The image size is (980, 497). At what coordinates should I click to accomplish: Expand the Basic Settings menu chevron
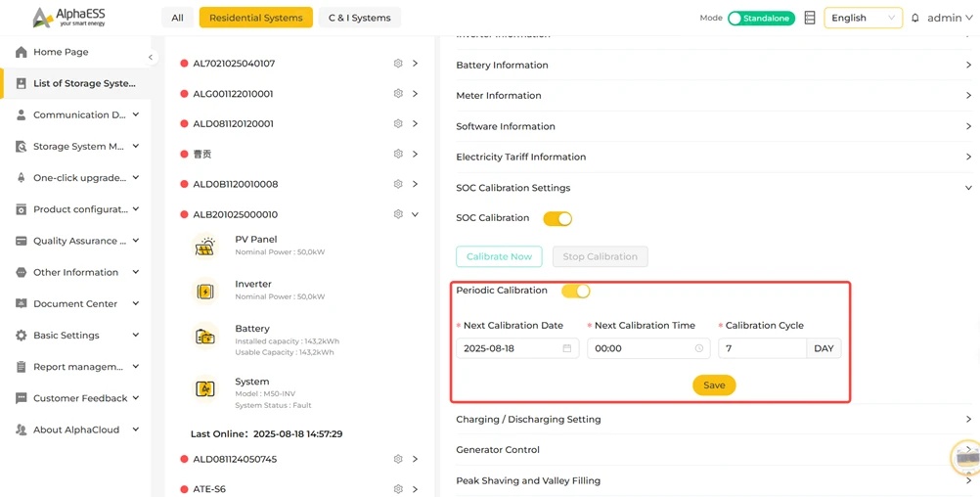pyautogui.click(x=136, y=336)
